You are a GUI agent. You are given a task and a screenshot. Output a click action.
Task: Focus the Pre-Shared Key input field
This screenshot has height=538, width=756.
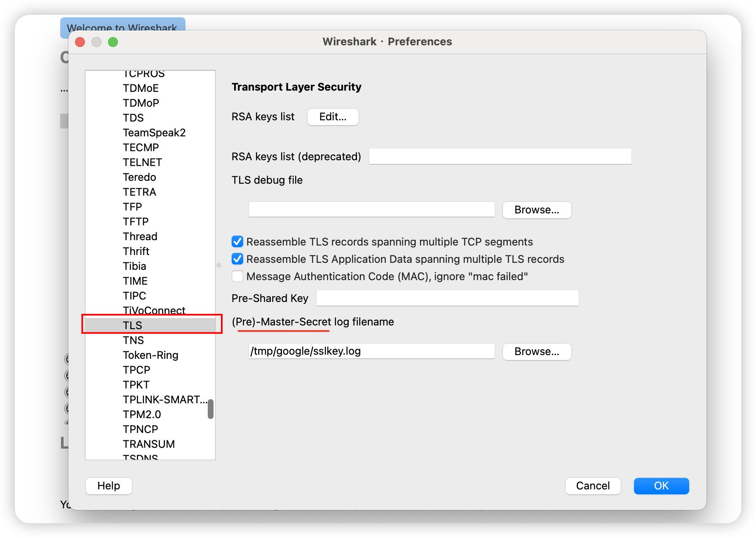pyautogui.click(x=447, y=298)
